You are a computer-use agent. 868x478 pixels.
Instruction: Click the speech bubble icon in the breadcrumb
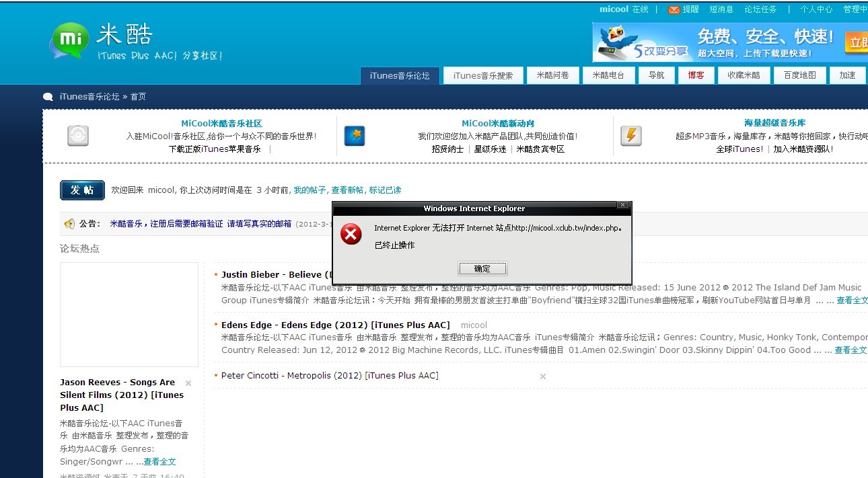tap(48, 97)
